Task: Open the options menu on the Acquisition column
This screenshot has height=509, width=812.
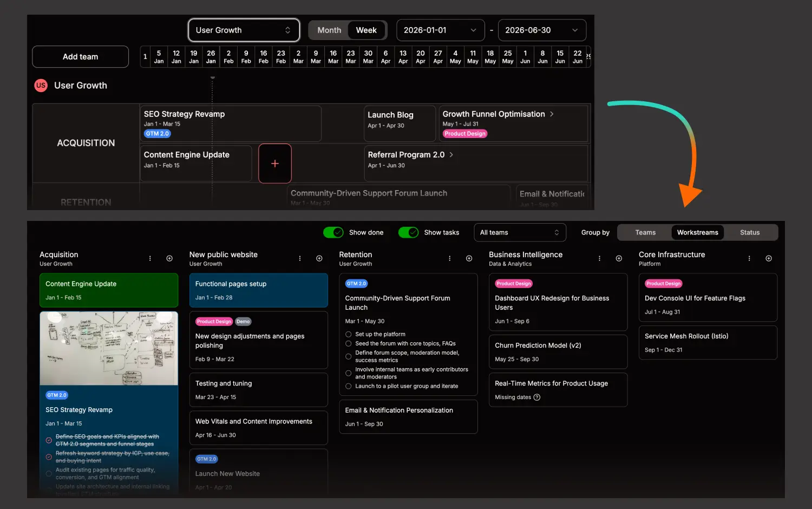Action: pyautogui.click(x=150, y=258)
